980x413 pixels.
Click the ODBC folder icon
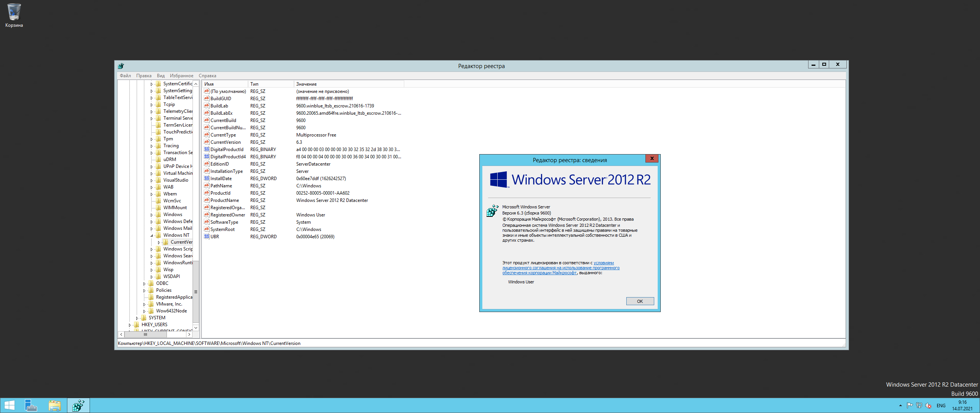pos(151,283)
